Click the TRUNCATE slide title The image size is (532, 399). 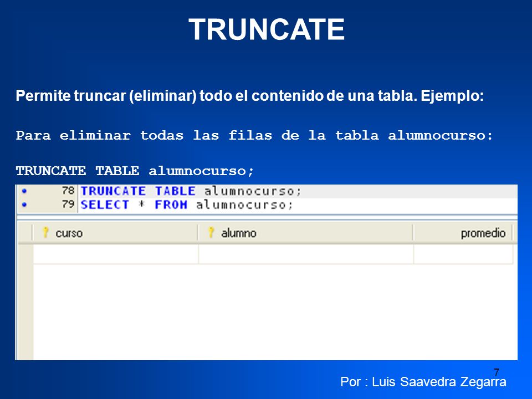[267, 29]
